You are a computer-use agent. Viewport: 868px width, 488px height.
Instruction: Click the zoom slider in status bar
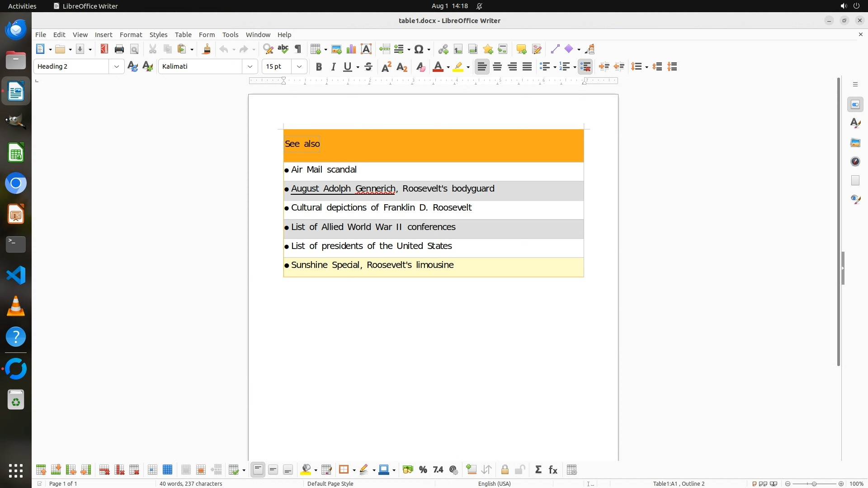814,483
